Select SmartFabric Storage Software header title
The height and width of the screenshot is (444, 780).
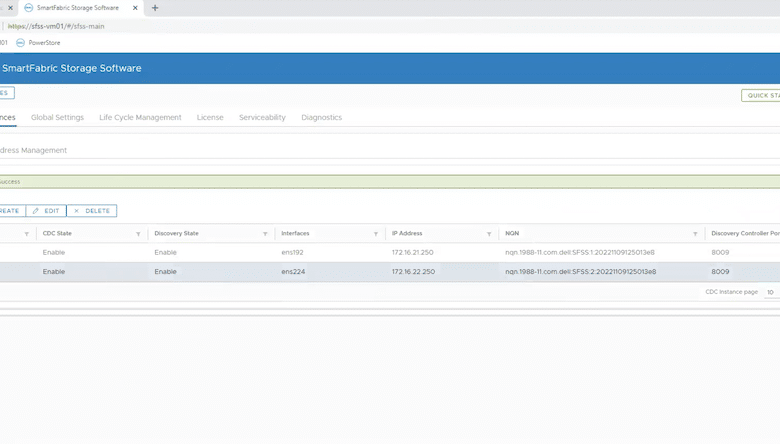coord(72,68)
